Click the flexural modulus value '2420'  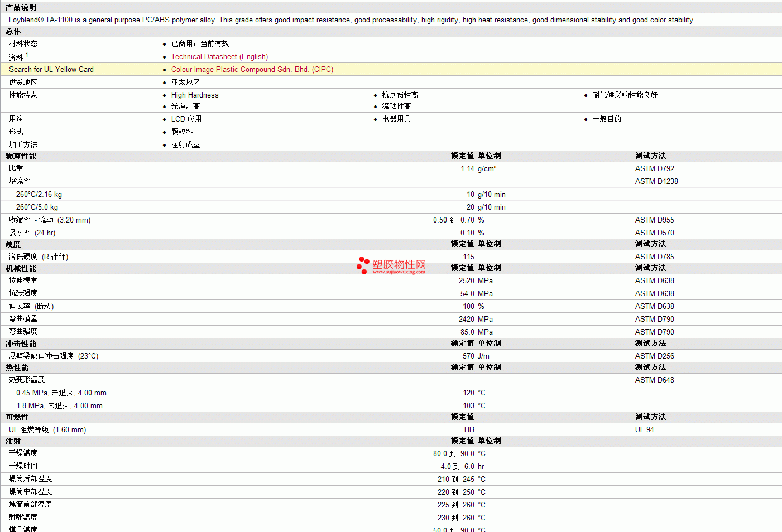[x=467, y=320]
